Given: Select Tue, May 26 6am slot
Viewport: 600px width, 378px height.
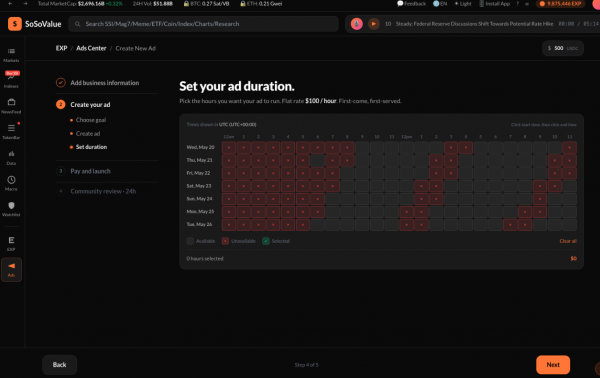Looking at the screenshot, I should coord(318,225).
